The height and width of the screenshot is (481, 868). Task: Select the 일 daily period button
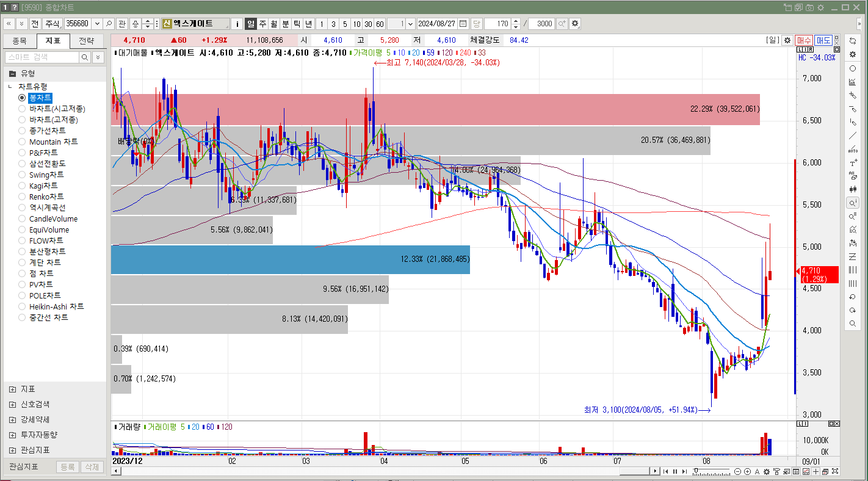coord(251,24)
